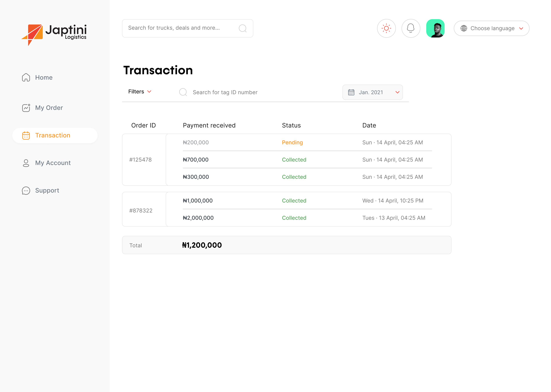
Task: Click the ₦200,000 pending payment amount
Action: pos(196,142)
